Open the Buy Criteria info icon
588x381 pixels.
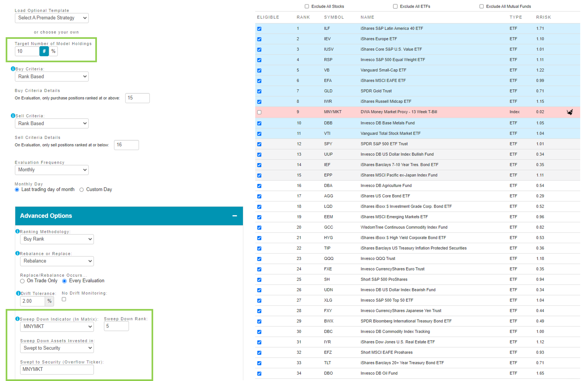(x=13, y=69)
